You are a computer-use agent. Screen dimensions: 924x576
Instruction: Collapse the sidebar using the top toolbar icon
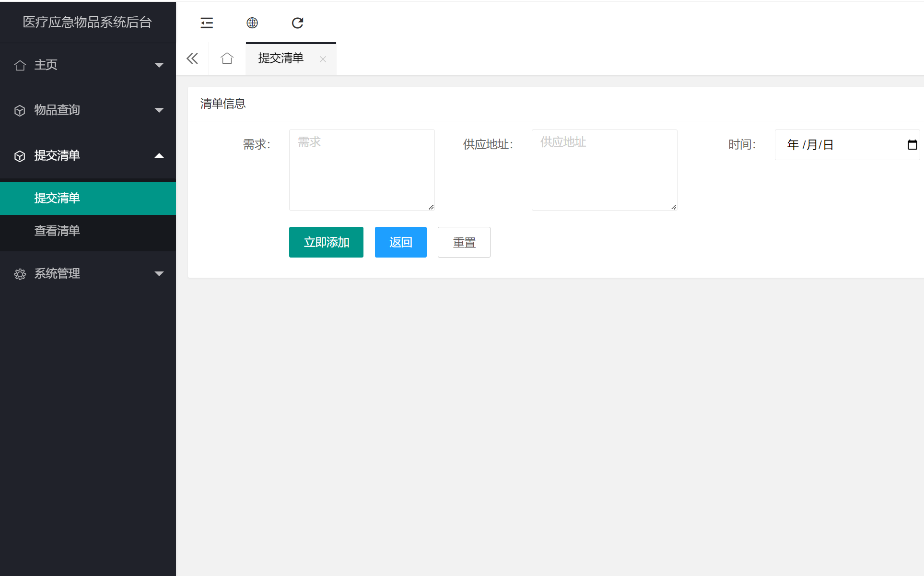pos(206,23)
